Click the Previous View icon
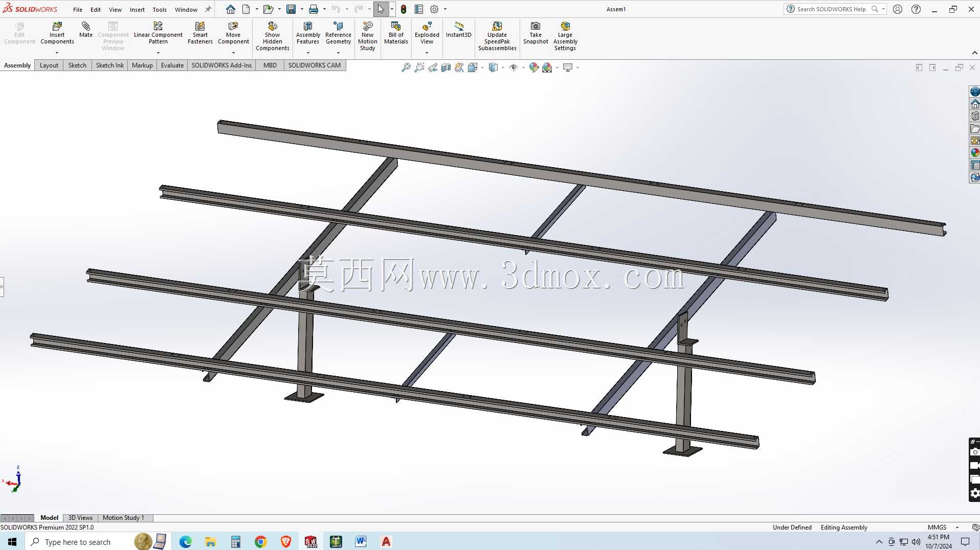 click(433, 67)
